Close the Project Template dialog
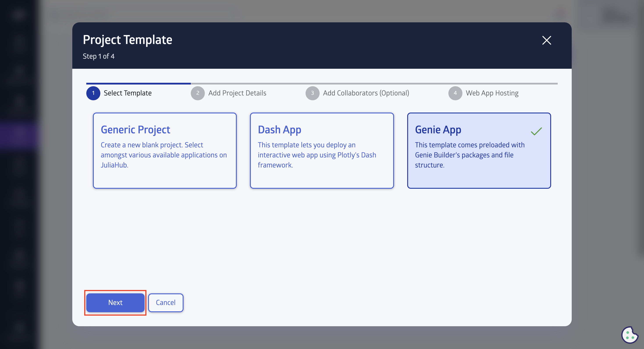The width and height of the screenshot is (644, 349). click(x=547, y=40)
